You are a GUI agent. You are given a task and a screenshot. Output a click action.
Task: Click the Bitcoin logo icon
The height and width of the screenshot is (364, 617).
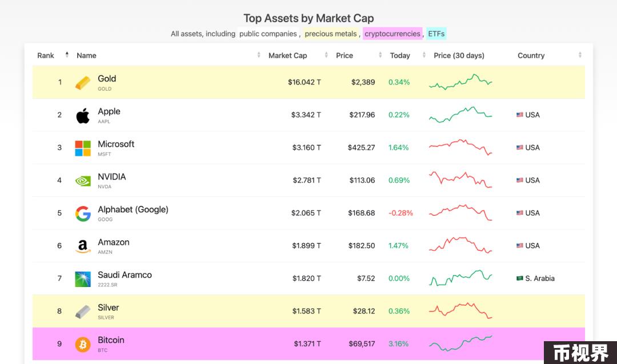tap(83, 345)
